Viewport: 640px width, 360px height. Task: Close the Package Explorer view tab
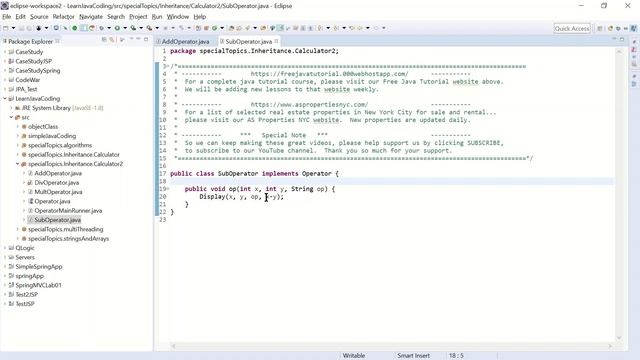(58, 41)
